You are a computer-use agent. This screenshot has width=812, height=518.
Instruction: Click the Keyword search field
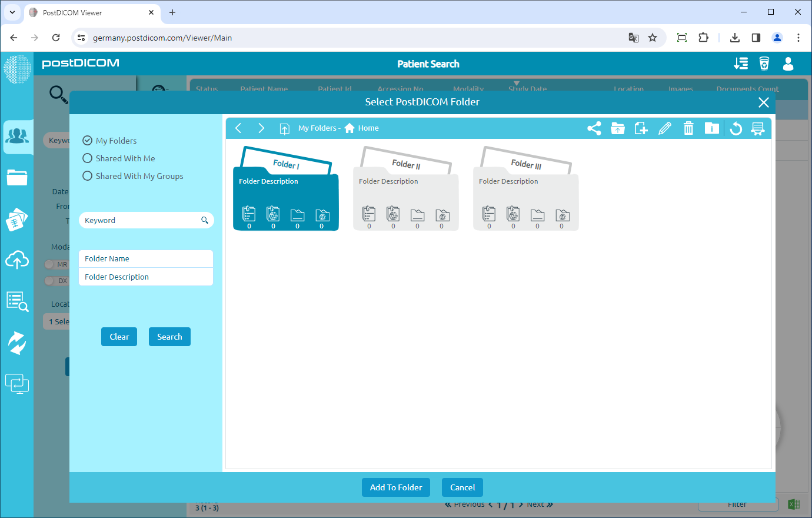(x=141, y=220)
